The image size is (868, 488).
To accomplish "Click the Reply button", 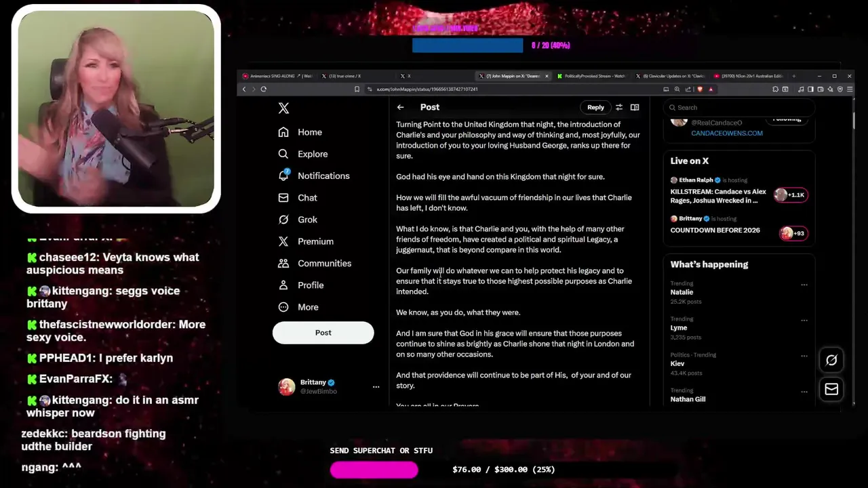I will 595,107.
